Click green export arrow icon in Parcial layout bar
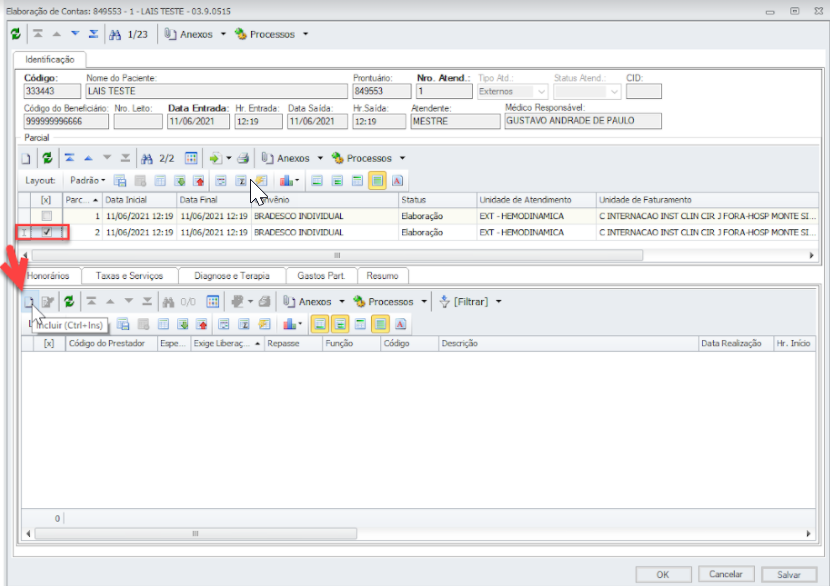Image resolution: width=830 pixels, height=586 pixels. [x=180, y=181]
